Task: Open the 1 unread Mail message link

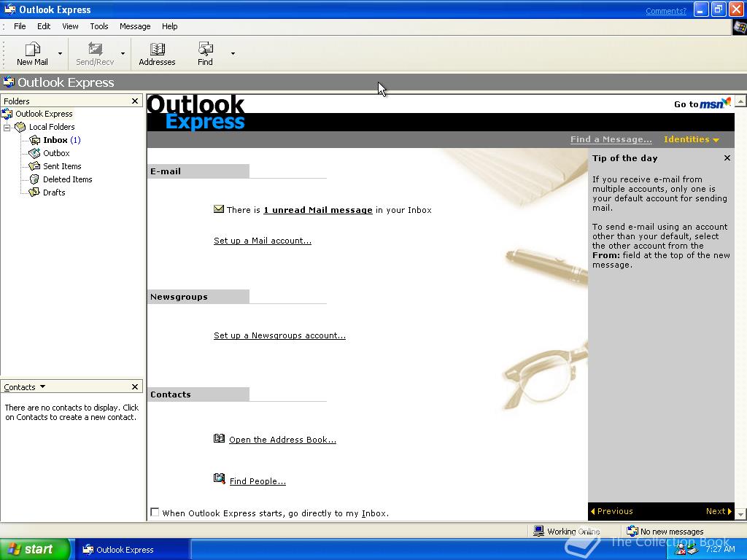Action: 318,210
